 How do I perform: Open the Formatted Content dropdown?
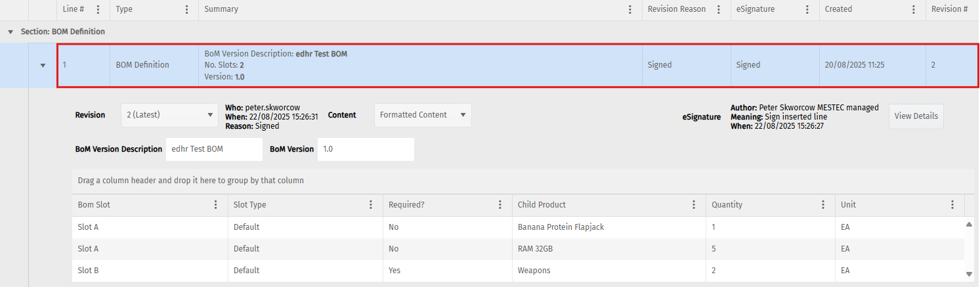point(423,115)
